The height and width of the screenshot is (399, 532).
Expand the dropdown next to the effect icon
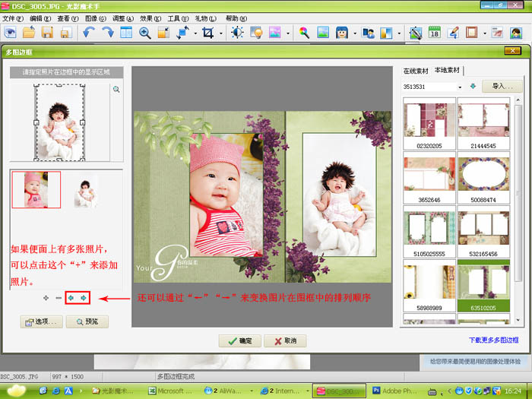288,33
